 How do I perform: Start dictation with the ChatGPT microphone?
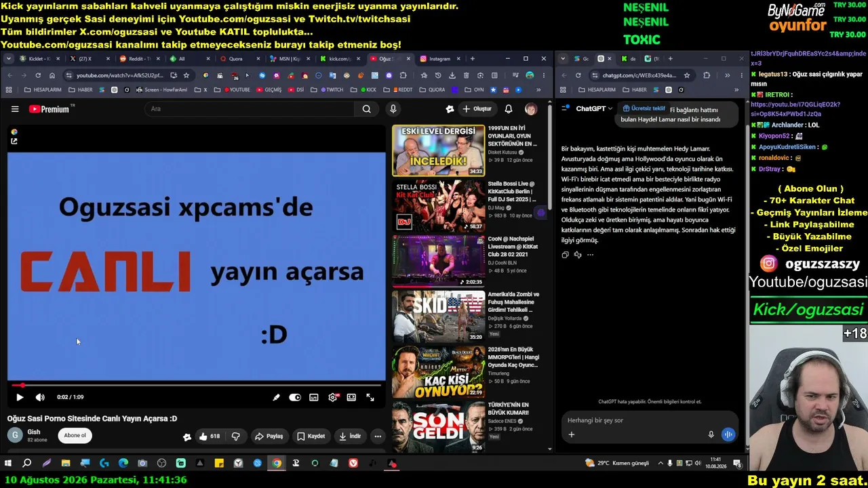(711, 434)
